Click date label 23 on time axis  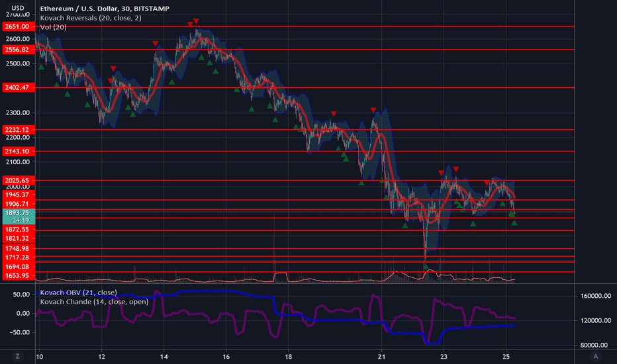click(x=444, y=357)
